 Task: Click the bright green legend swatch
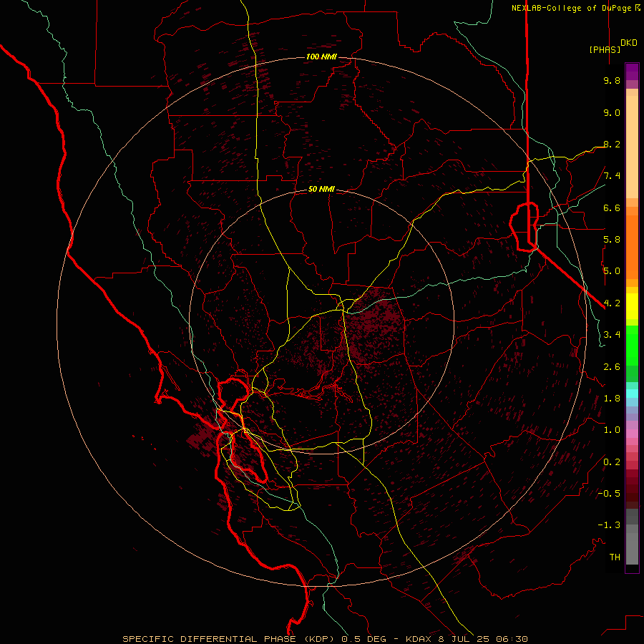click(632, 345)
